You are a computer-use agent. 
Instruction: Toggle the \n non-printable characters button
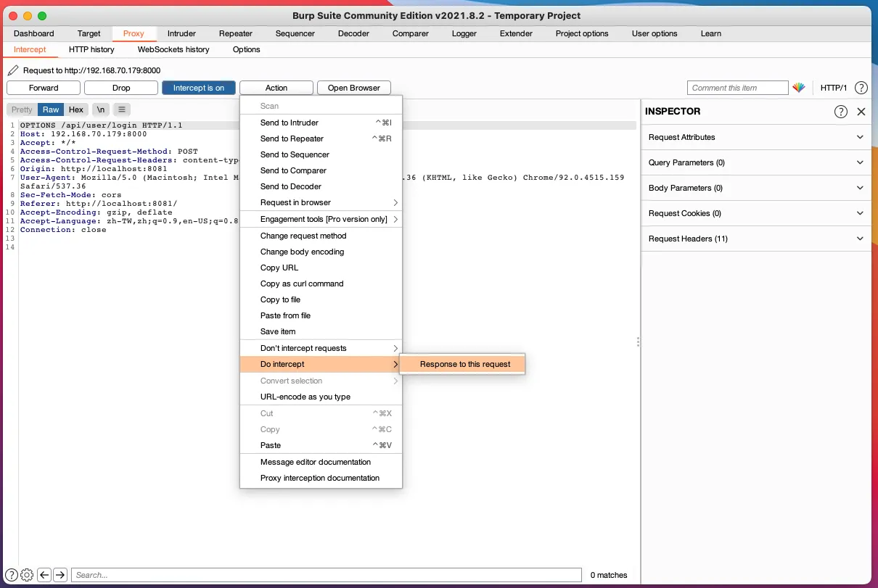[102, 109]
